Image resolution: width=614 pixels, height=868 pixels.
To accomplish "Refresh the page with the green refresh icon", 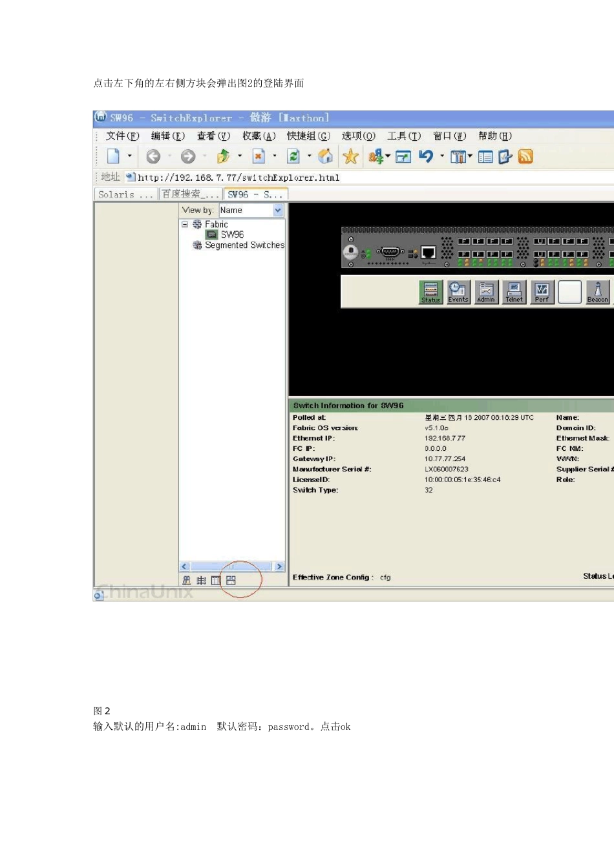I will coord(293,156).
